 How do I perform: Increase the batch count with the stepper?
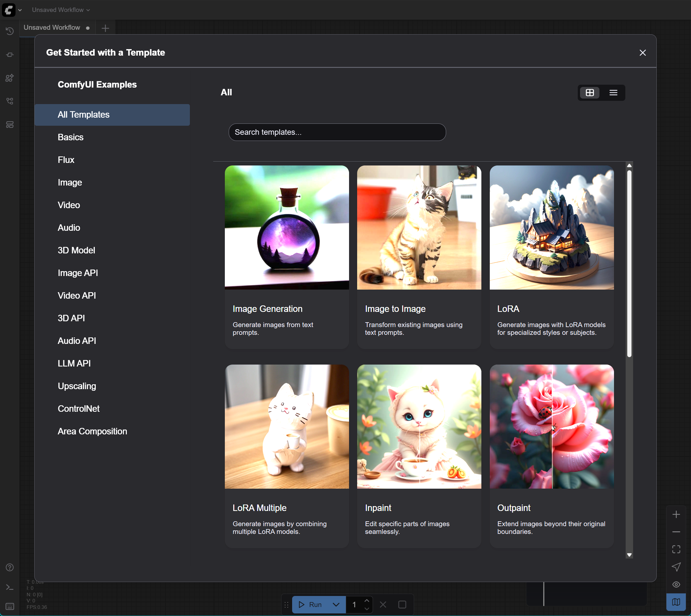point(367,601)
